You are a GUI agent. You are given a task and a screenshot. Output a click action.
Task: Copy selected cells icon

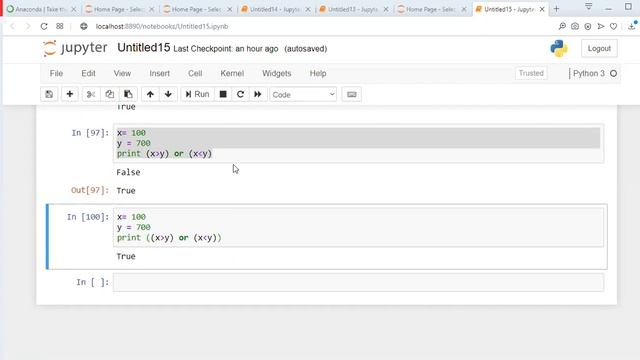[x=109, y=94]
